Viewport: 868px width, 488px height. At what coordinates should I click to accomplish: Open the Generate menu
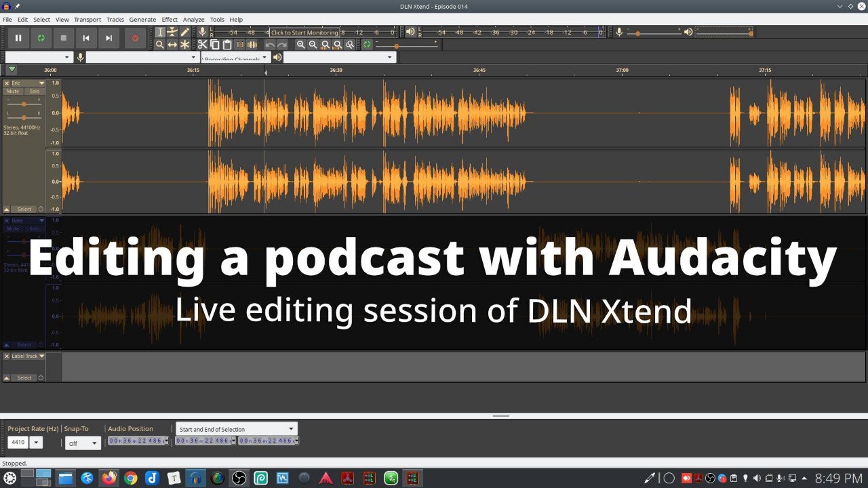tap(142, 20)
